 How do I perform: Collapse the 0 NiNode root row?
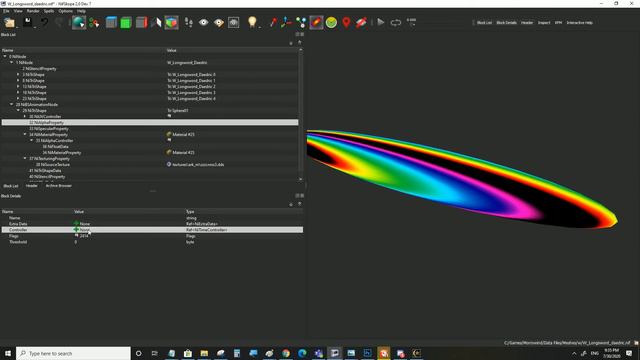point(5,56)
